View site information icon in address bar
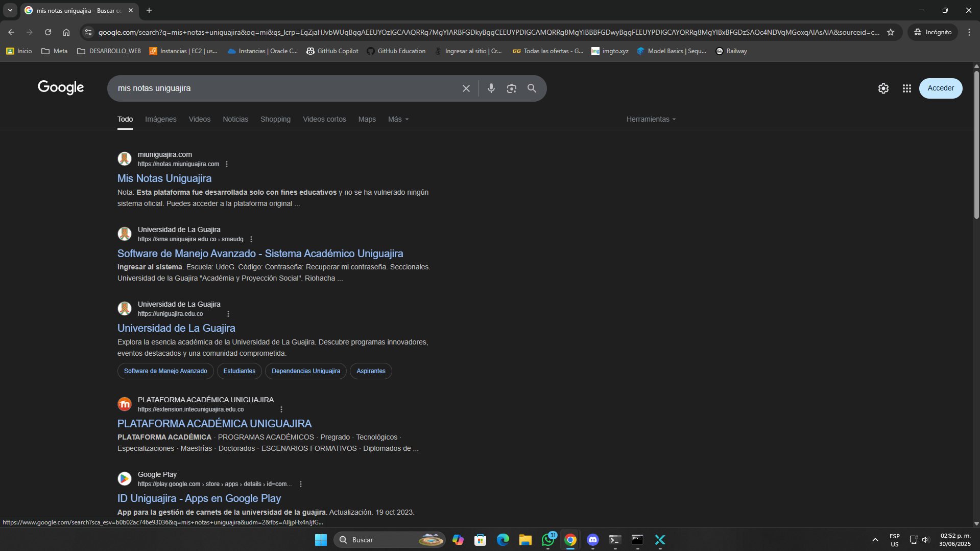Image resolution: width=980 pixels, height=551 pixels. (x=88, y=32)
